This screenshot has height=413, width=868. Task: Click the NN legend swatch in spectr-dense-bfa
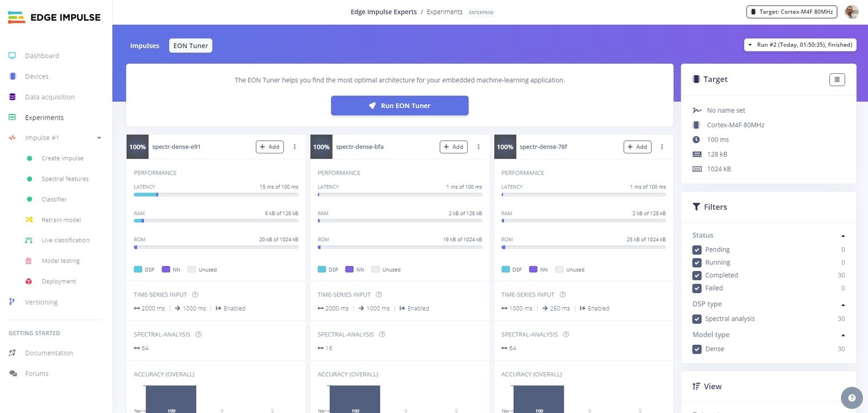coord(349,269)
